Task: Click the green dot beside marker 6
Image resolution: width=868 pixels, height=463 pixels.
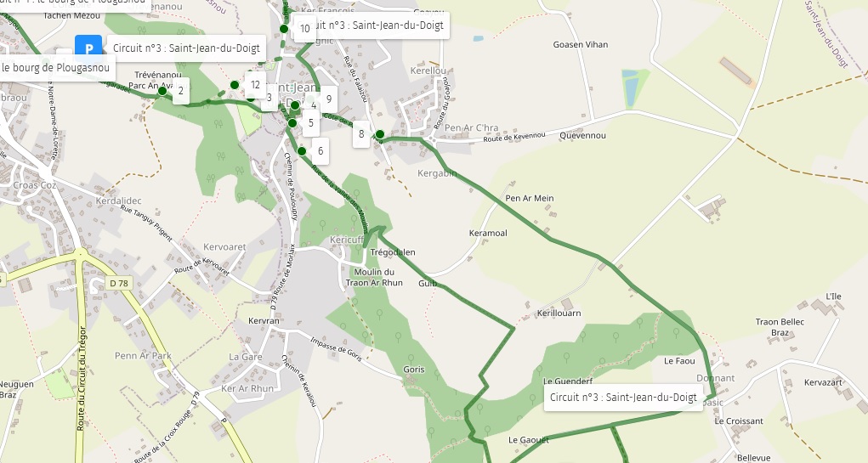Action: coord(302,151)
